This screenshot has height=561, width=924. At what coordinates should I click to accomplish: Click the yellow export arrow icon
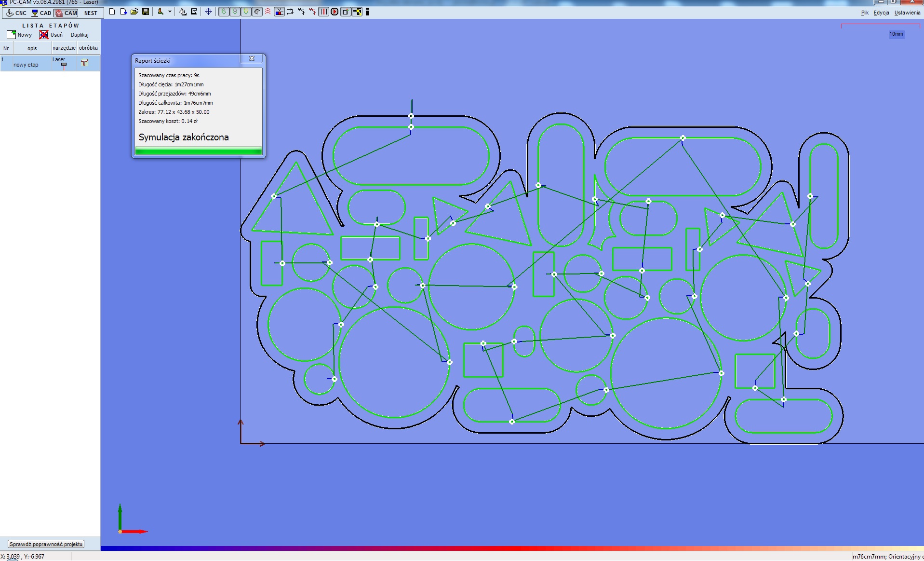357,12
